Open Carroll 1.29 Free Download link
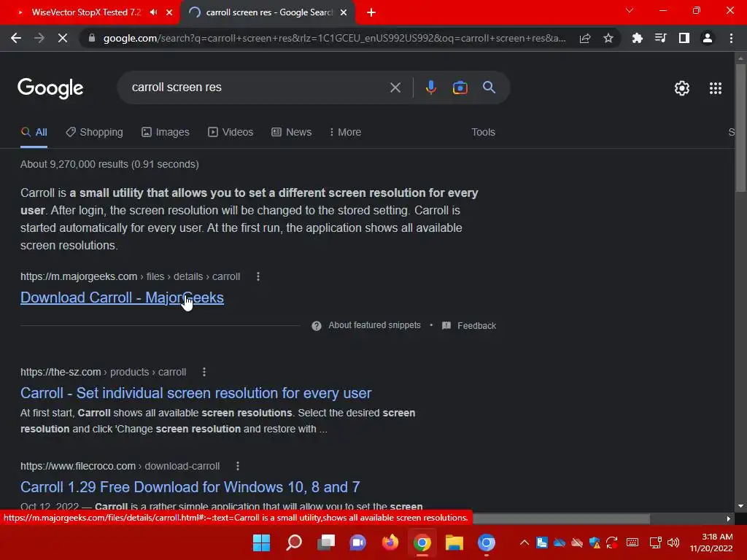The height and width of the screenshot is (560, 747). click(190, 487)
